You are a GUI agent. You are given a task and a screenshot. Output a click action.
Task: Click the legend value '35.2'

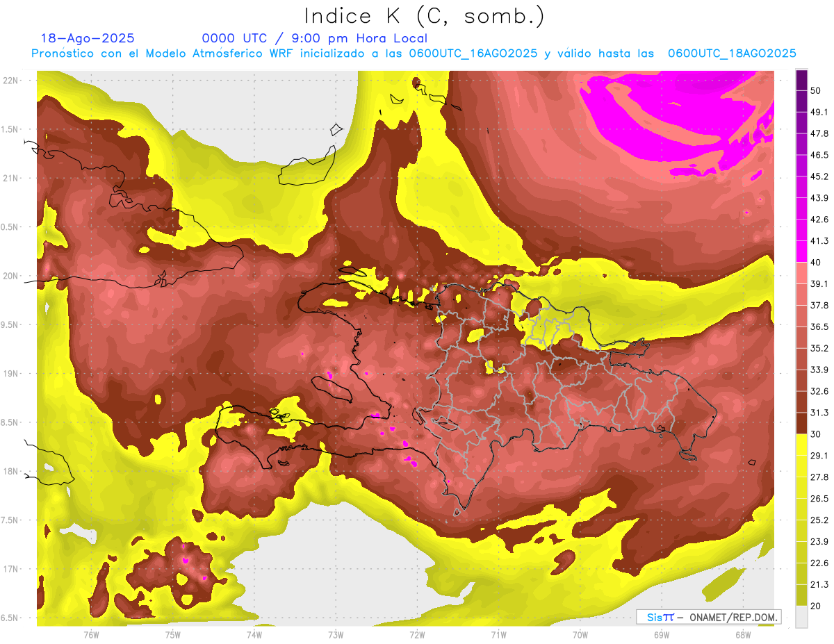[x=819, y=348]
